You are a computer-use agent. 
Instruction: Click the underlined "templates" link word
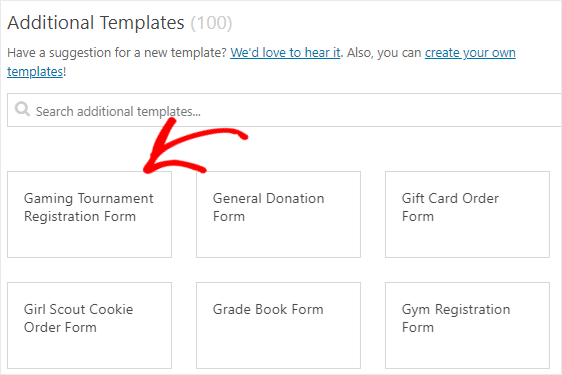pyautogui.click(x=35, y=71)
